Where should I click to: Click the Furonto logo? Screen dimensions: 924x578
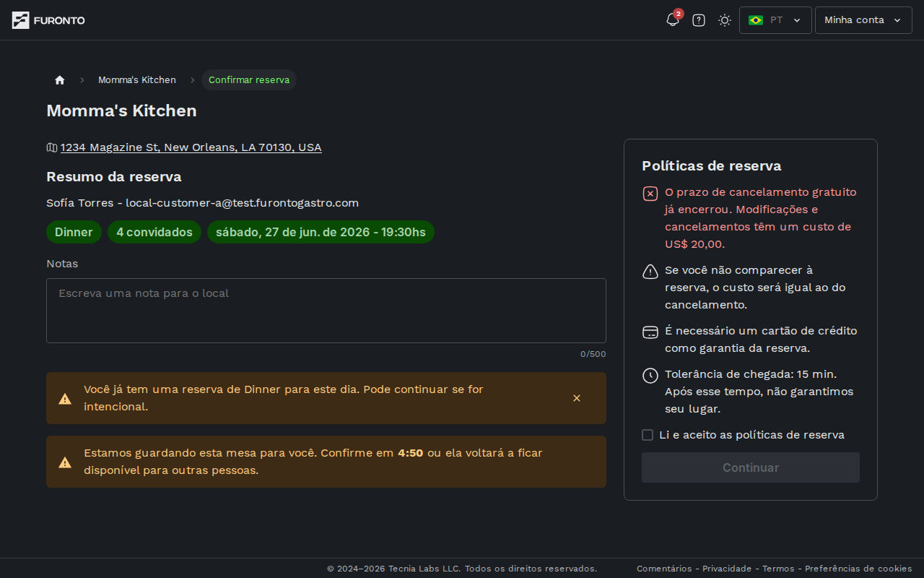click(x=48, y=20)
